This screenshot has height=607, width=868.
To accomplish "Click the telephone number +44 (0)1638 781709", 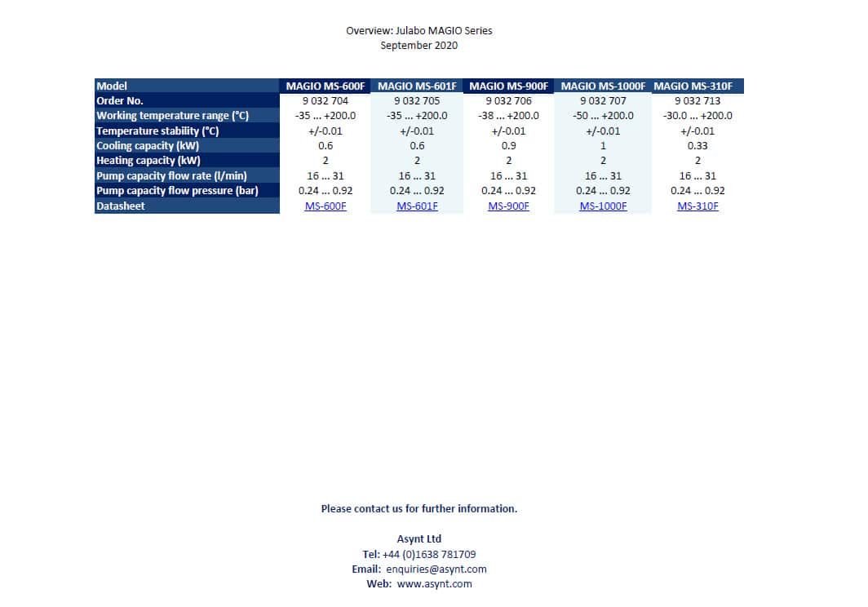I will tap(429, 554).
